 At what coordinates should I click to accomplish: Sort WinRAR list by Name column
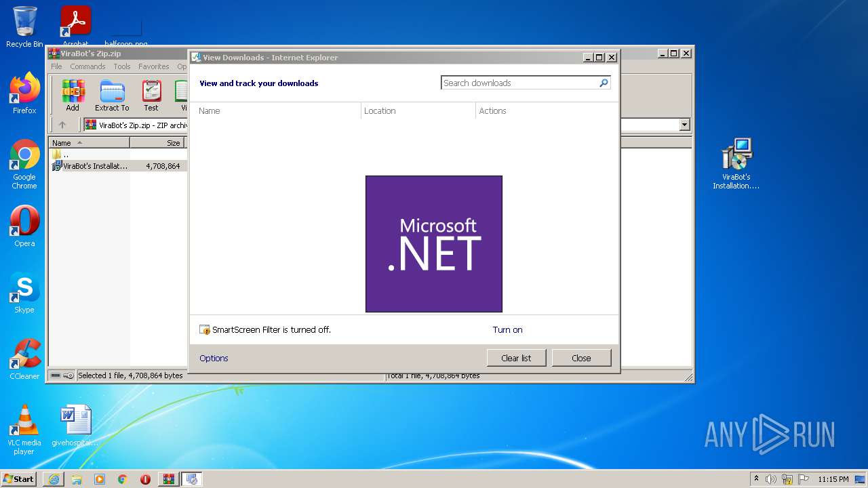pos(89,142)
